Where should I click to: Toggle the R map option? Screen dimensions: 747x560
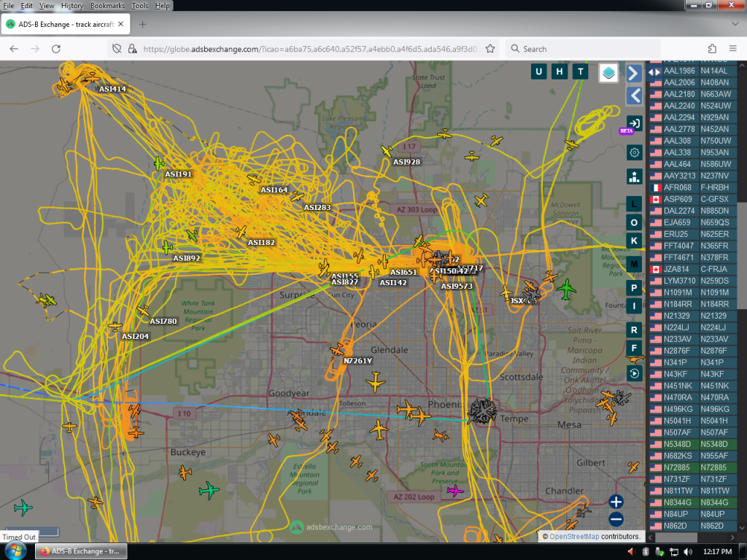click(x=634, y=330)
